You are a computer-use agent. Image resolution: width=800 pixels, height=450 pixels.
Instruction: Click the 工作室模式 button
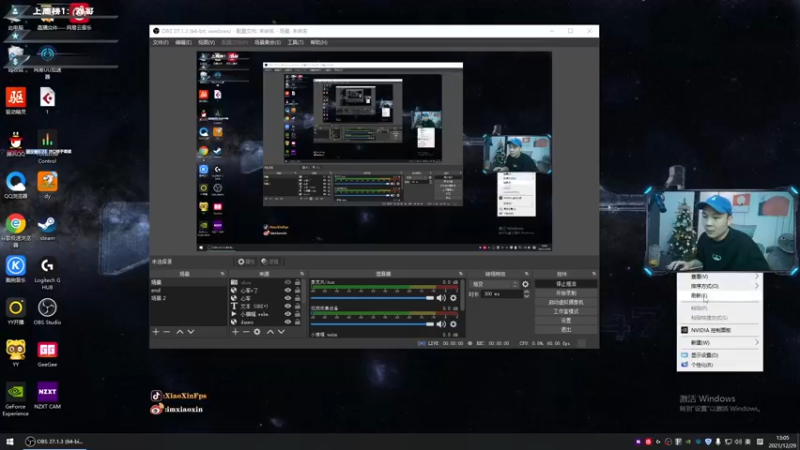566,311
